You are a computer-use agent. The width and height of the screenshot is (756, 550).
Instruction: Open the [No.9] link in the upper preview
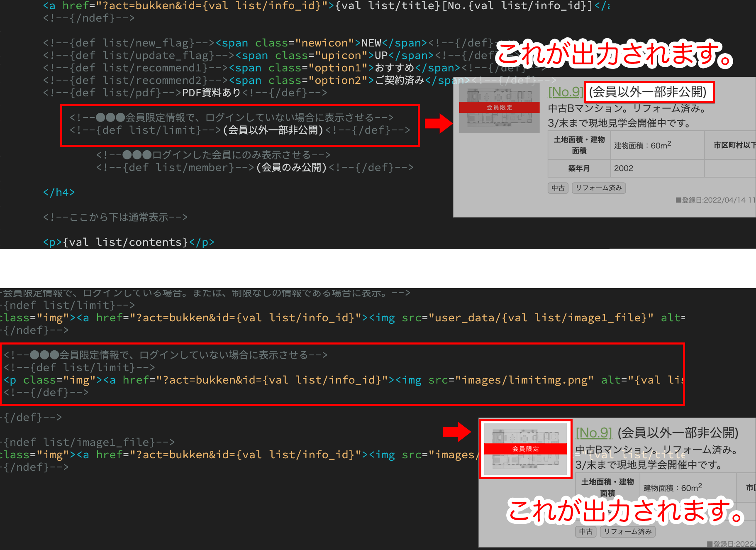(565, 92)
